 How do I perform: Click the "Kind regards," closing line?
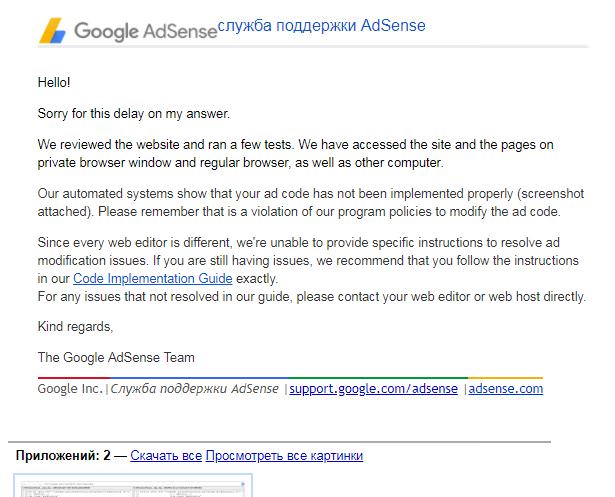pos(75,327)
